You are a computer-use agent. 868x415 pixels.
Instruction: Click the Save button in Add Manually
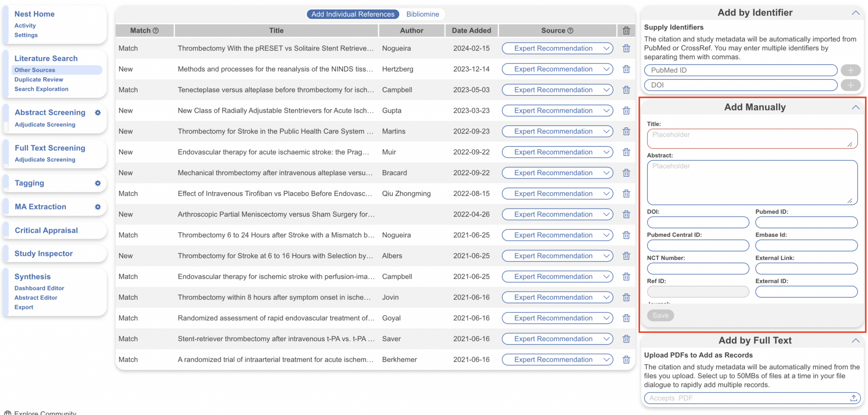(x=660, y=315)
